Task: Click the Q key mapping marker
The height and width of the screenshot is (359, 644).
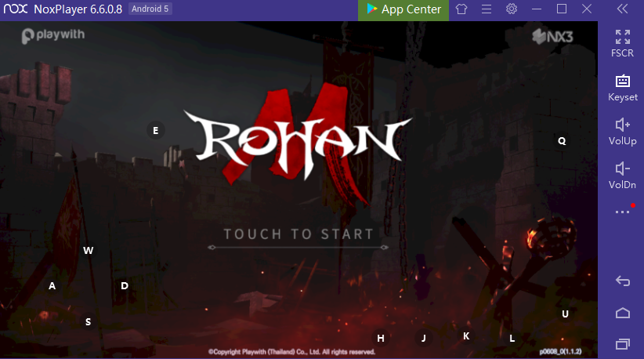Action: (x=562, y=141)
